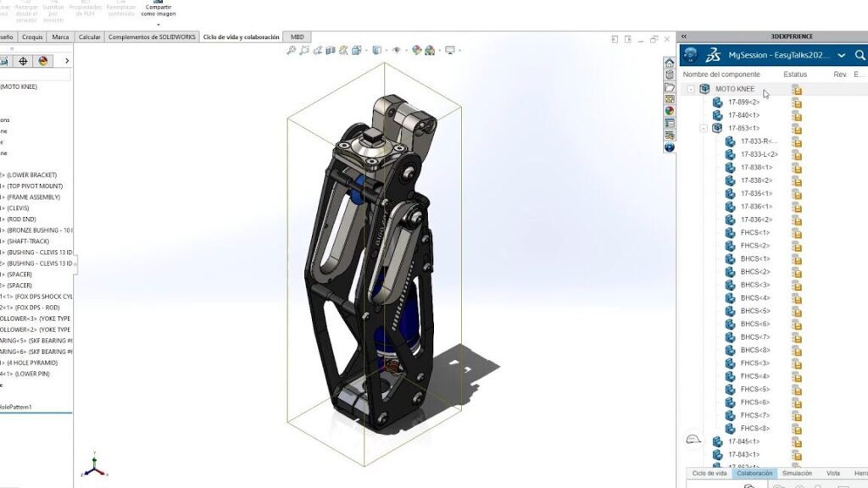Select the FHCS<1> component in tree
Screen dimensions: 868x488
pyautogui.click(x=755, y=232)
